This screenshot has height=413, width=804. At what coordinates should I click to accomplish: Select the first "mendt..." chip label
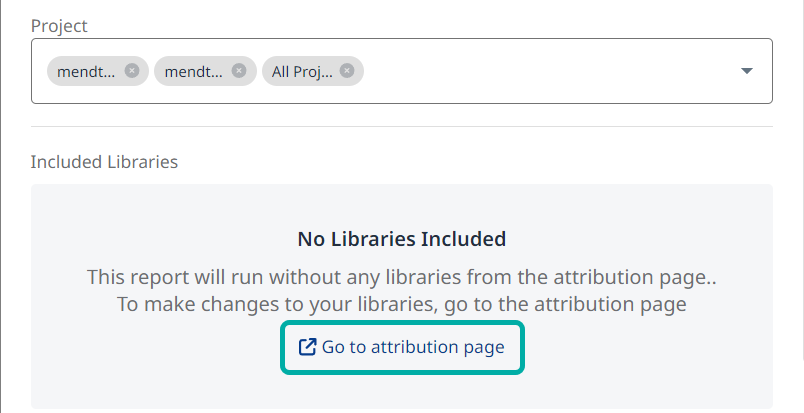tap(86, 71)
